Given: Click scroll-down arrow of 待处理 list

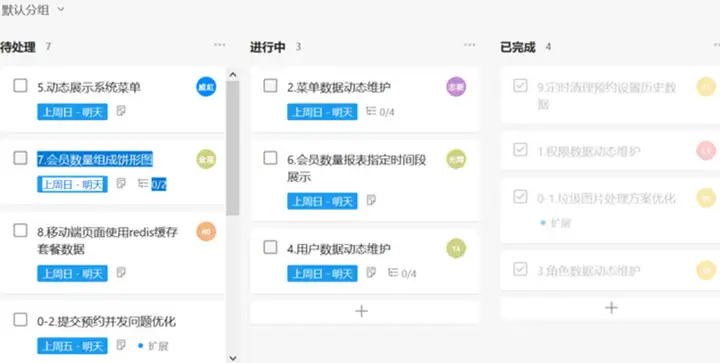Looking at the screenshot, I should 233,358.
